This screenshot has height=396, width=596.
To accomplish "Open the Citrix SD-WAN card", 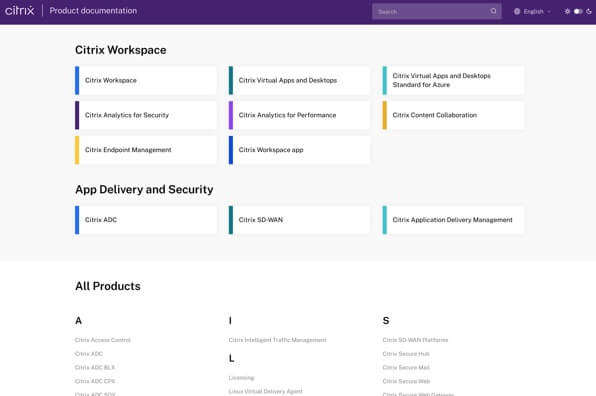I will tap(299, 220).
